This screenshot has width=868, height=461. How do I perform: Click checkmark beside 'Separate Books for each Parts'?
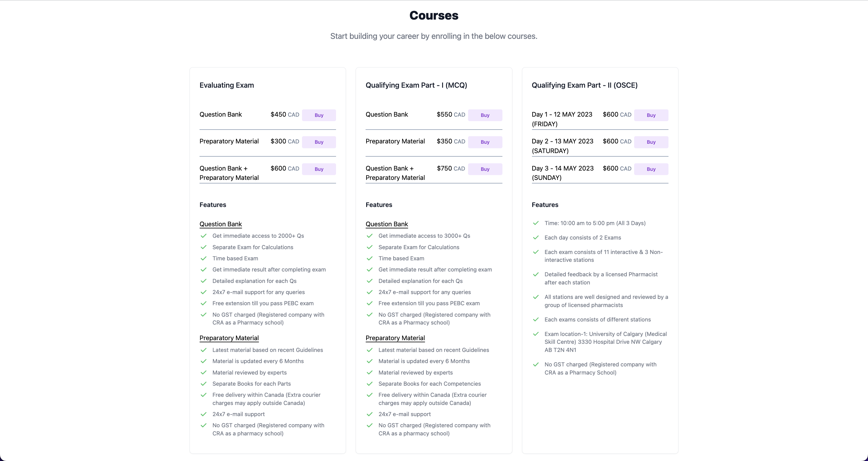point(203,384)
